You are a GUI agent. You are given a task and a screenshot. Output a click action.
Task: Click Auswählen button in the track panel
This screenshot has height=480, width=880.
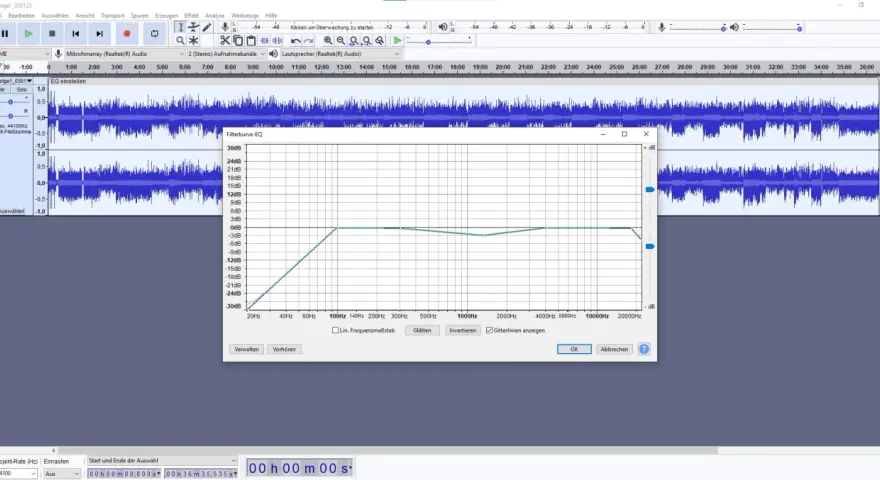click(12, 211)
